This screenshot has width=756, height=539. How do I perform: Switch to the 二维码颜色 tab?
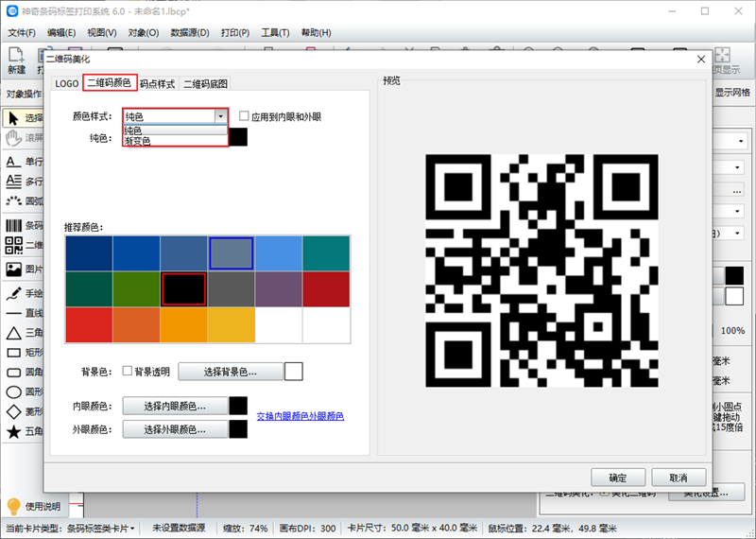click(x=110, y=82)
